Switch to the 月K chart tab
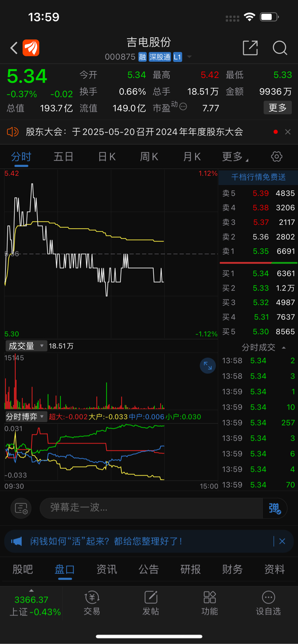298x644 pixels. tap(192, 157)
